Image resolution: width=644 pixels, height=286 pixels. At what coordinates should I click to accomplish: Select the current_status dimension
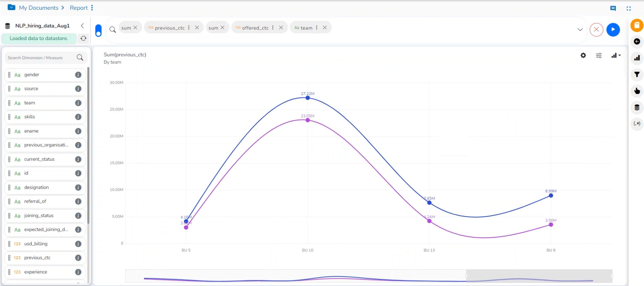(45, 159)
